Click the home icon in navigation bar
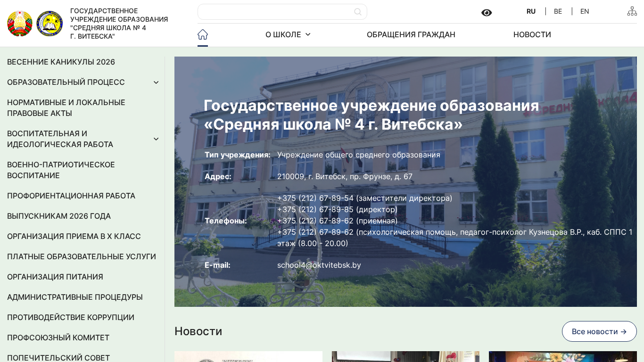The height and width of the screenshot is (362, 644). pos(203,34)
